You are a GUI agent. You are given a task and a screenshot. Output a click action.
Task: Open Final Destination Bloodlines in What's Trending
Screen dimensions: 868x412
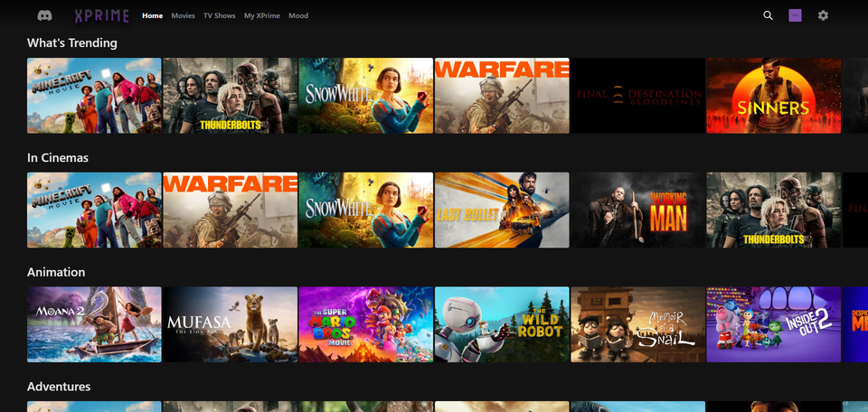pyautogui.click(x=637, y=96)
